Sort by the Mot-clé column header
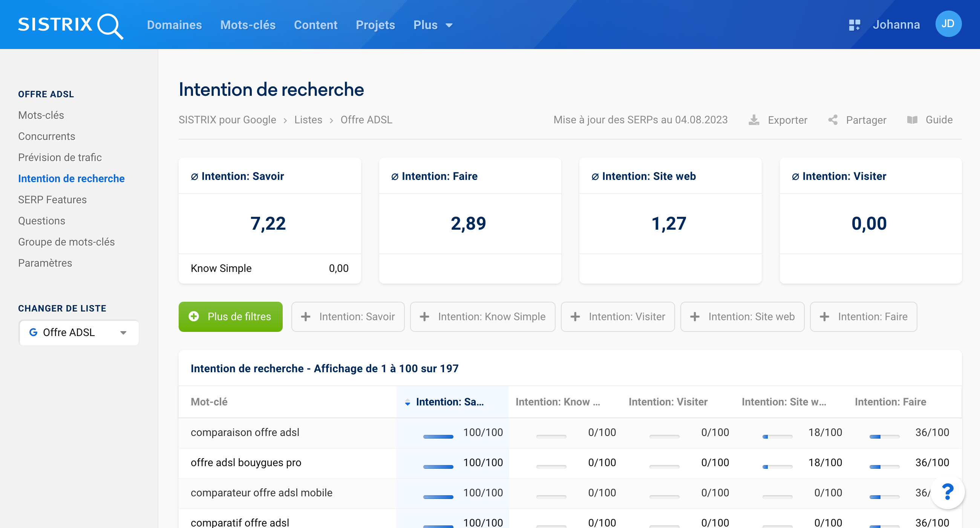 pyautogui.click(x=209, y=402)
